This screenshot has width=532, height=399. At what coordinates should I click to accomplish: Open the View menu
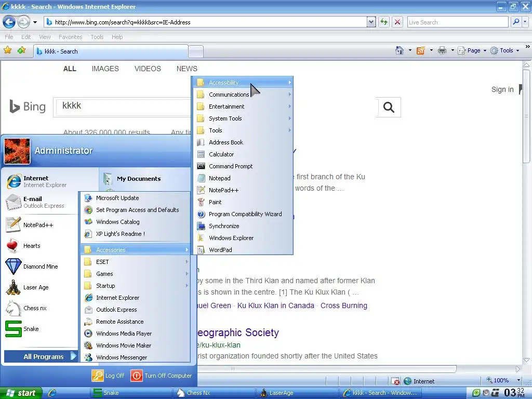point(45,37)
